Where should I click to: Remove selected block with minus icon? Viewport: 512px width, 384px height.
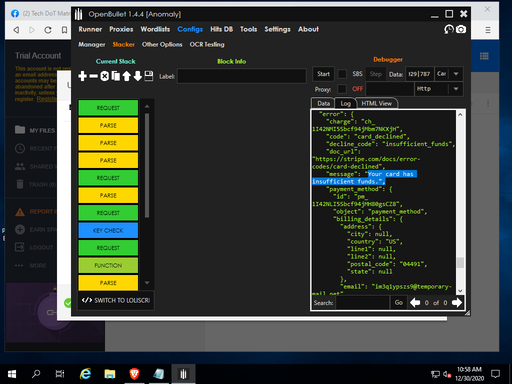click(94, 76)
